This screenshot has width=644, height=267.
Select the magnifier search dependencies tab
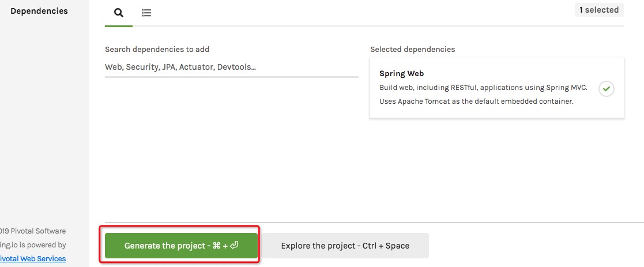(119, 13)
